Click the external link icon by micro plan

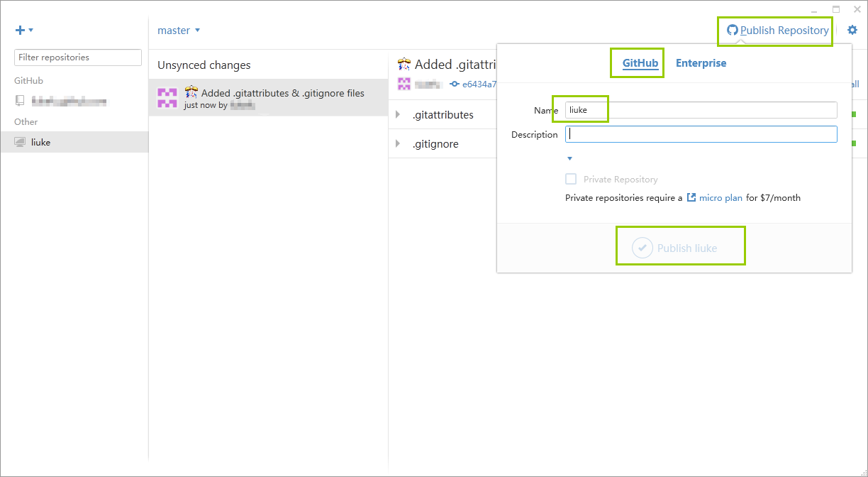coord(691,197)
